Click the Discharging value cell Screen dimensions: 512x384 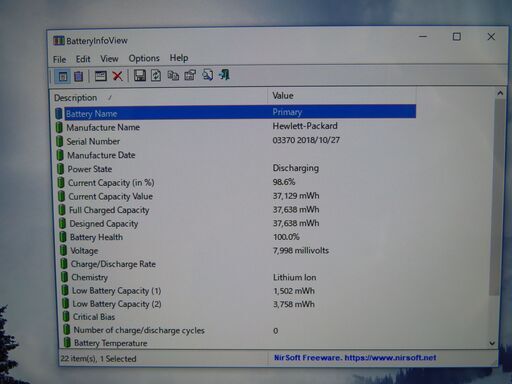click(296, 168)
